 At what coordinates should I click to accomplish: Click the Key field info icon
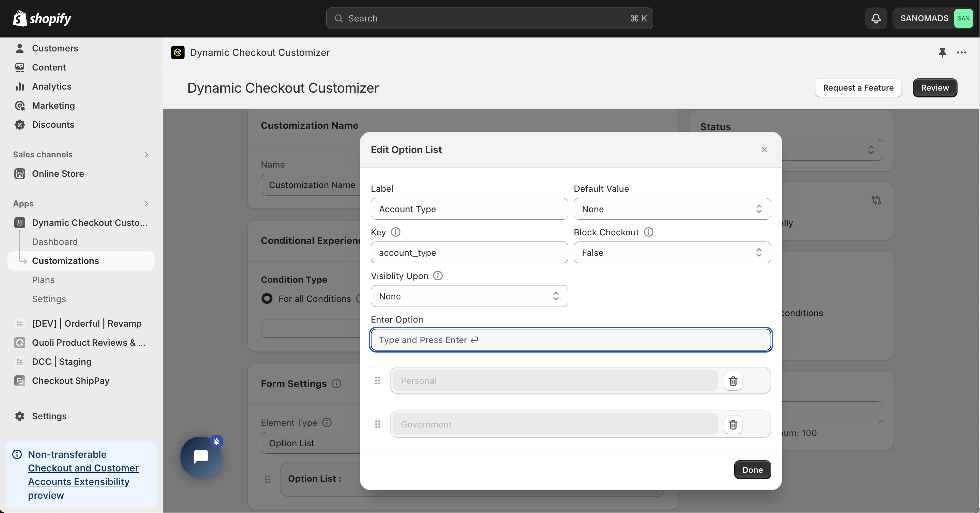click(396, 232)
